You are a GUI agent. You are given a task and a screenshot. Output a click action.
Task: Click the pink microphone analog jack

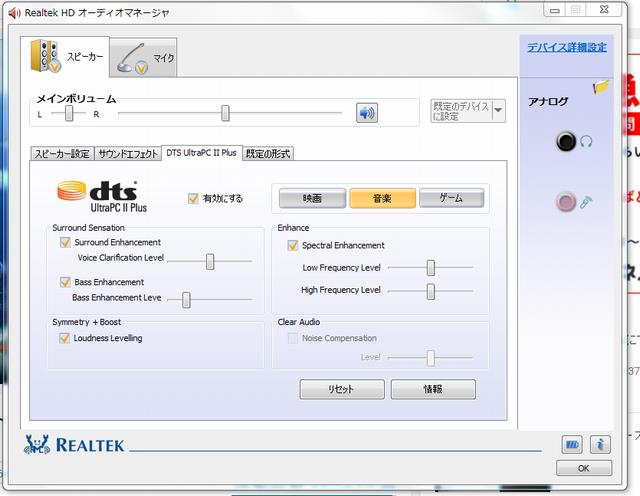(x=566, y=202)
